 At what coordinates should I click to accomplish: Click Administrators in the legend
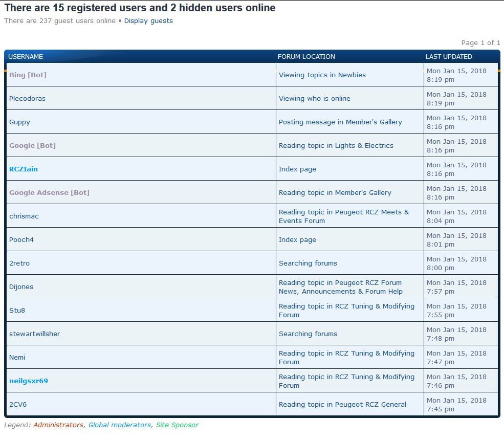click(58, 425)
